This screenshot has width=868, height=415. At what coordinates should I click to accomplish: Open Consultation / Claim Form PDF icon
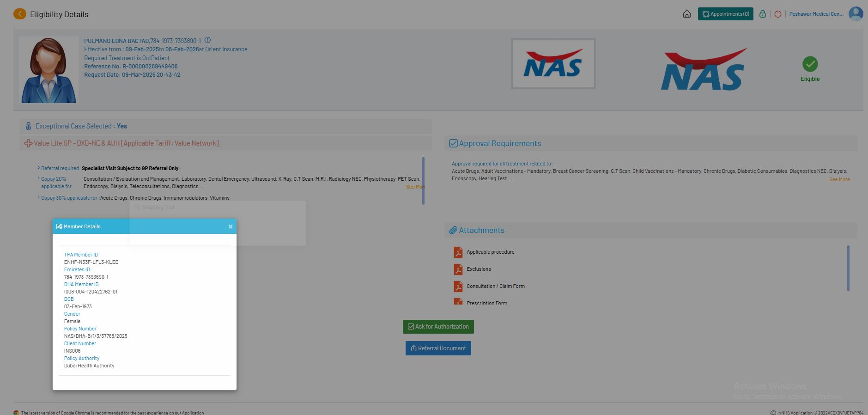pos(458,286)
